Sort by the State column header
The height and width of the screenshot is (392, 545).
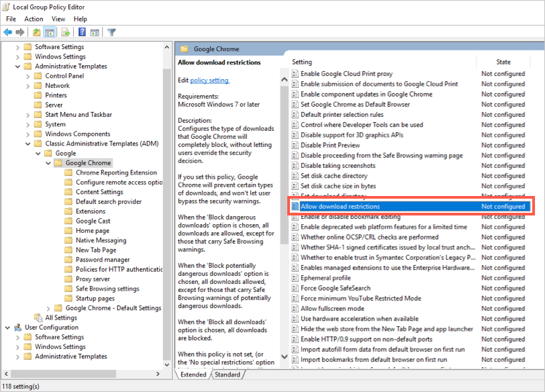503,62
